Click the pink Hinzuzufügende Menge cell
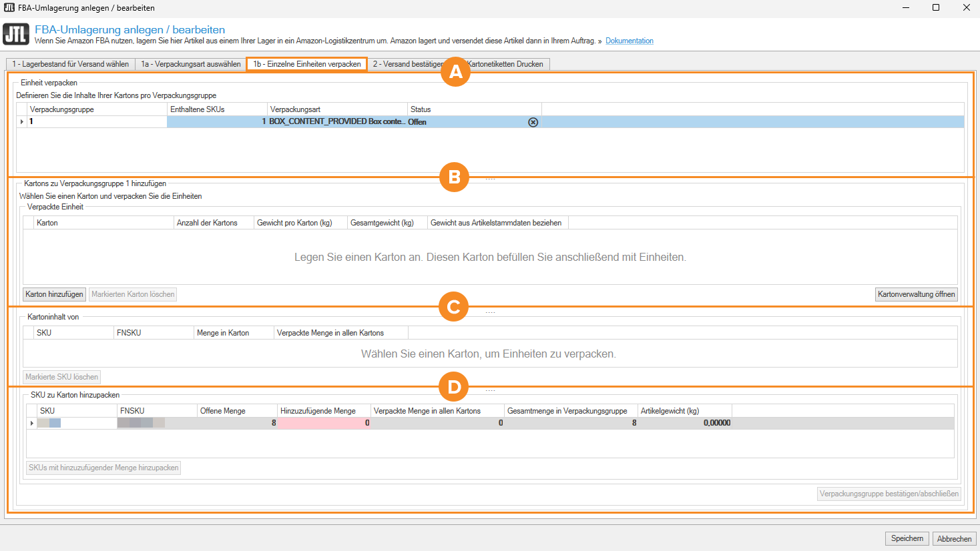 coord(324,423)
